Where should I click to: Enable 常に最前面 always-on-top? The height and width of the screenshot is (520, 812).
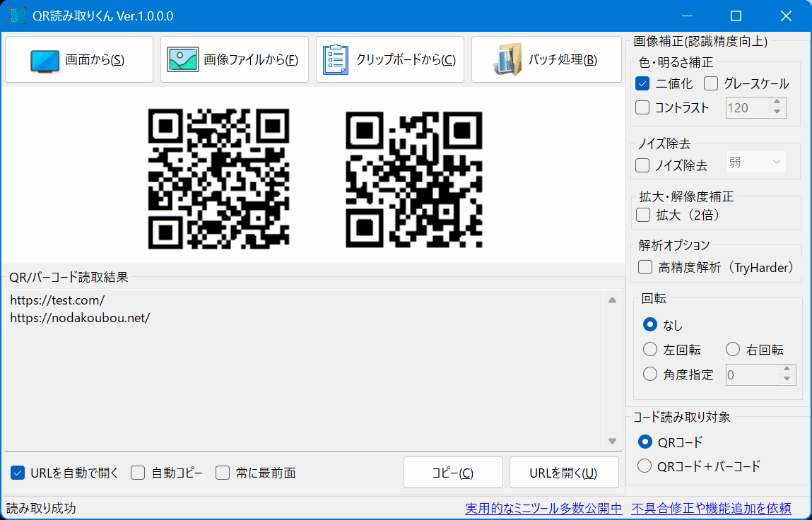(x=223, y=472)
